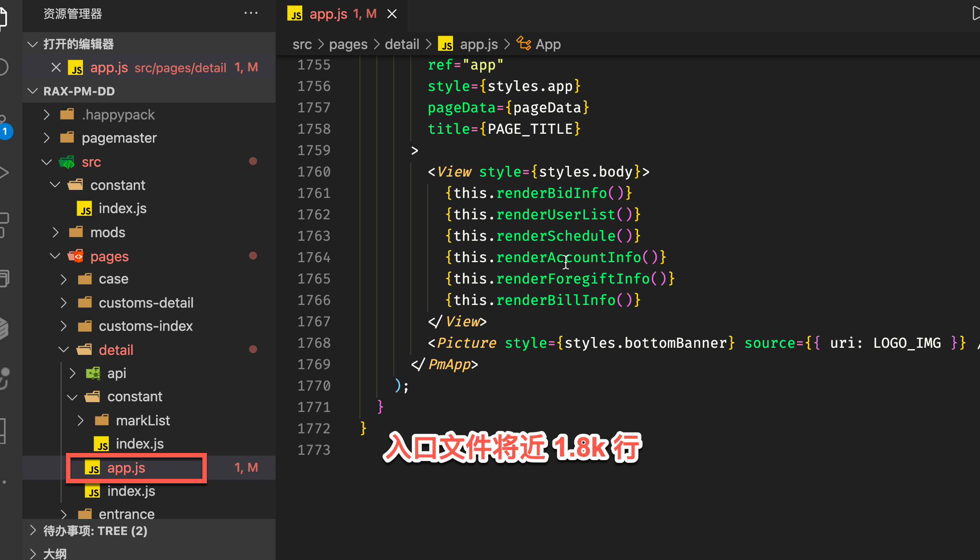
Task: Open index.js under src constant folder
Action: [x=122, y=208]
